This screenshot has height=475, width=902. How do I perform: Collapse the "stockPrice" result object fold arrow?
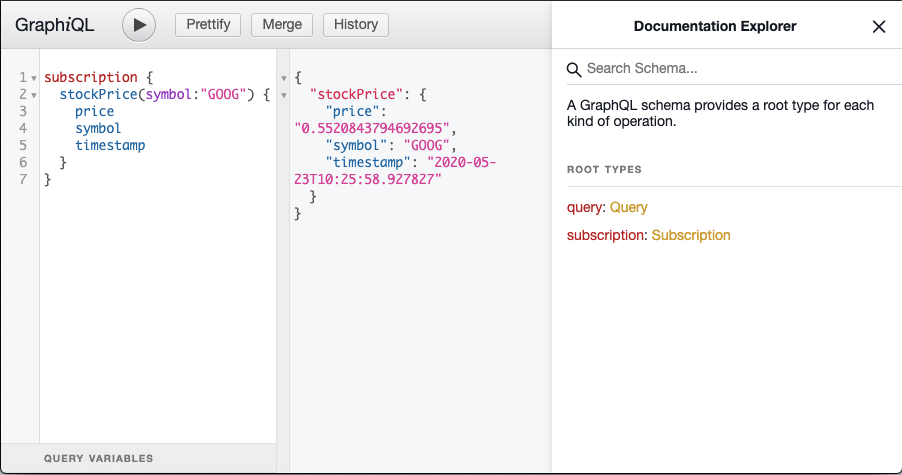(x=284, y=95)
